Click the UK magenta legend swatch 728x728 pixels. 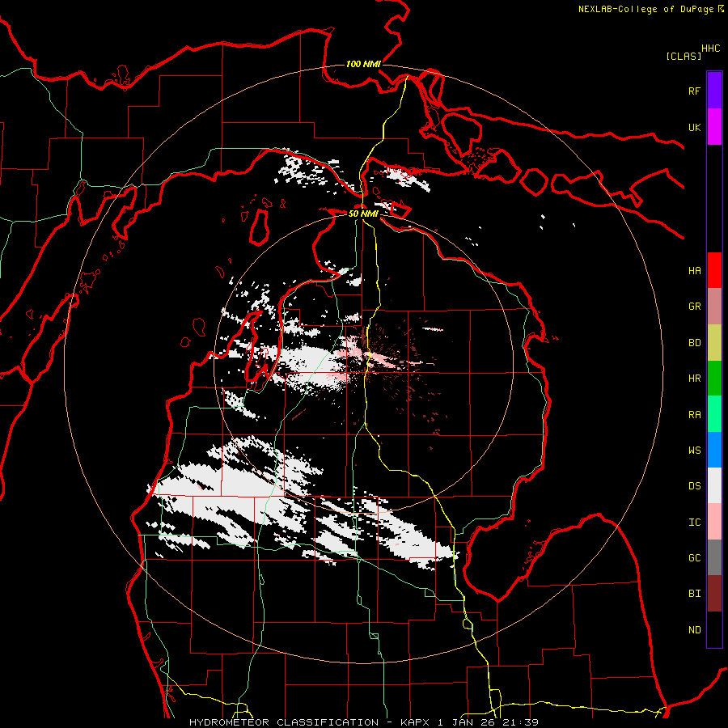point(714,127)
